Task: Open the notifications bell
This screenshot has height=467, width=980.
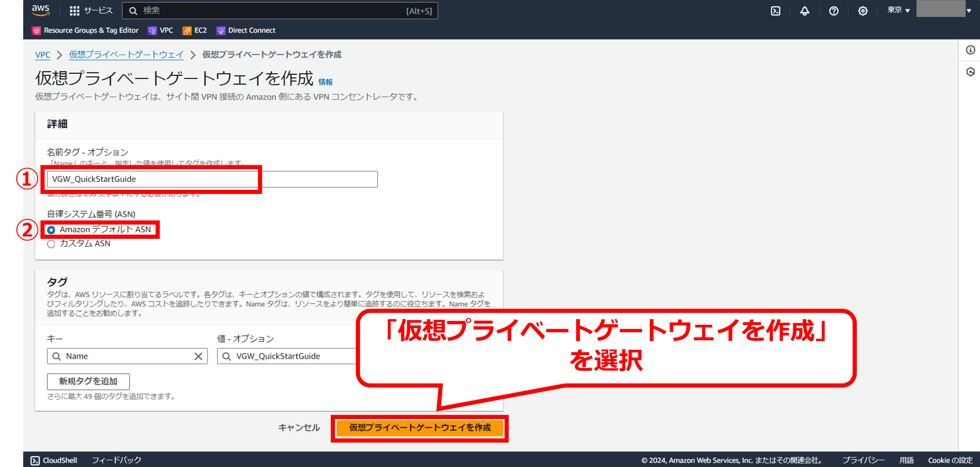Action: coord(805,11)
